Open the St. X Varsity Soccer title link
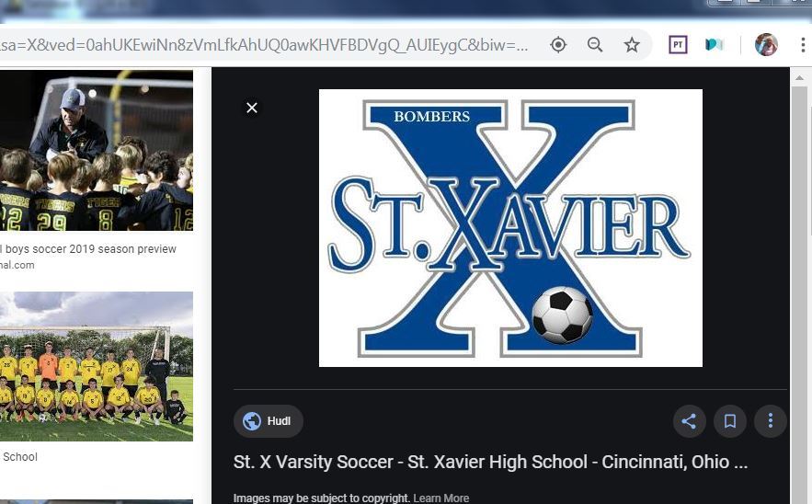Screen dimensions: 812x504 (x=490, y=463)
